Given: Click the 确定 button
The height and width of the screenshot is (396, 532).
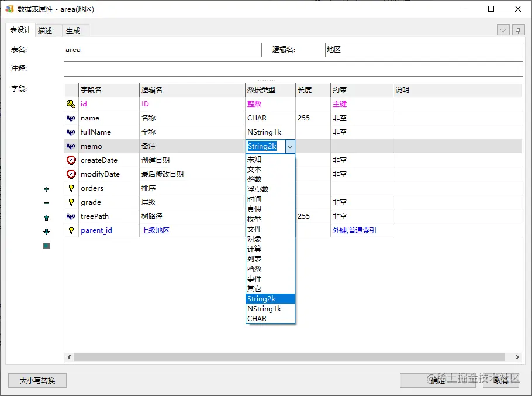Looking at the screenshot, I should pyautogui.click(x=439, y=380).
